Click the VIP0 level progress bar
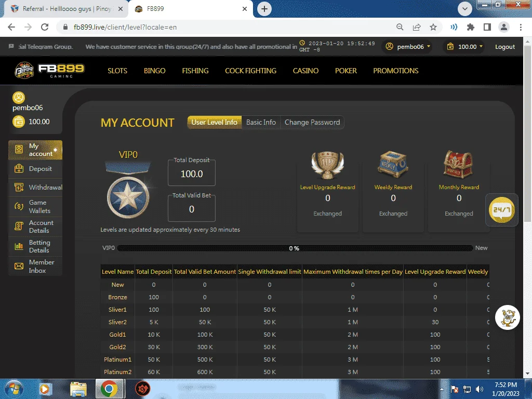This screenshot has width=532, height=399. pyautogui.click(x=295, y=248)
